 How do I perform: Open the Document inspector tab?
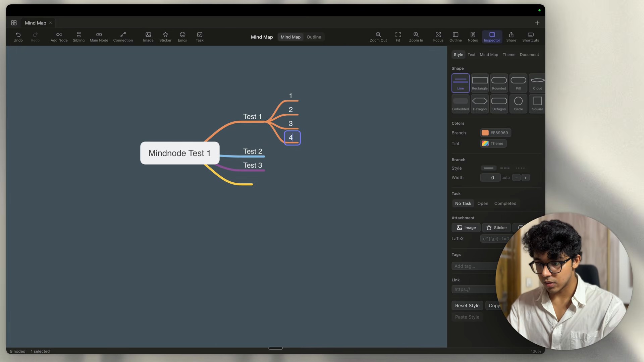click(529, 55)
